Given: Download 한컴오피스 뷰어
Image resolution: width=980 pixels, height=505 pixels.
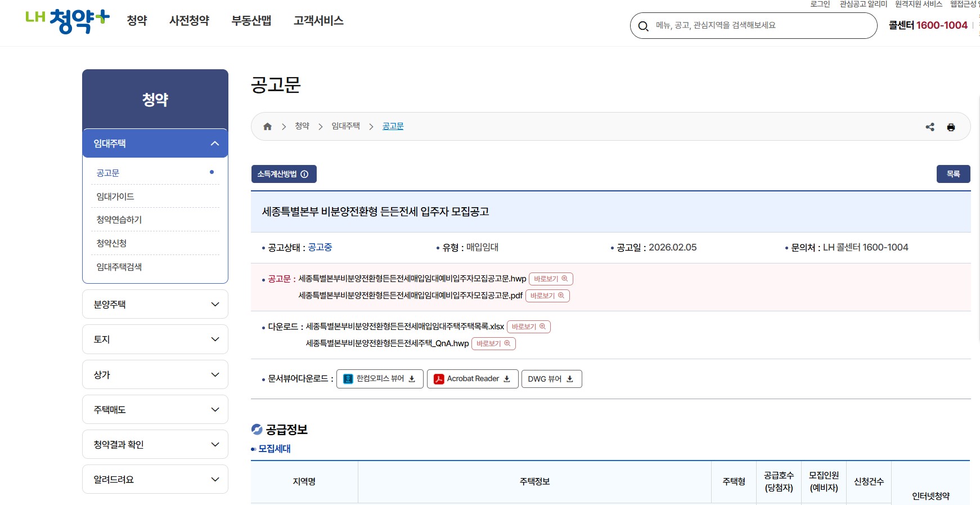Looking at the screenshot, I should click(x=380, y=379).
